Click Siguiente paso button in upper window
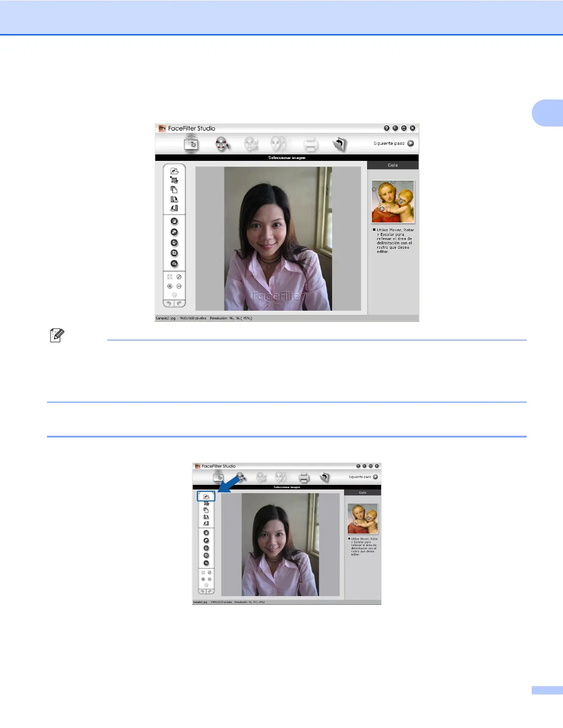Image resolution: width=563 pixels, height=728 pixels. pos(393,143)
